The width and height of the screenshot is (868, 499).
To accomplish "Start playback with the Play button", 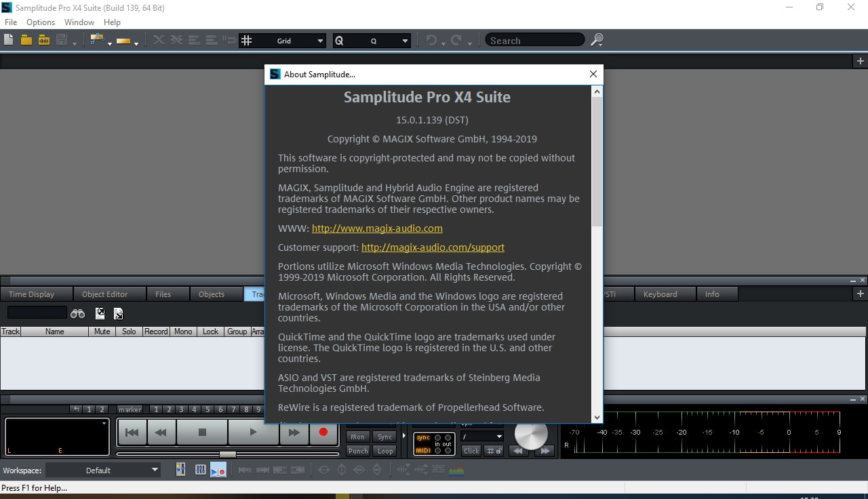I will click(253, 432).
